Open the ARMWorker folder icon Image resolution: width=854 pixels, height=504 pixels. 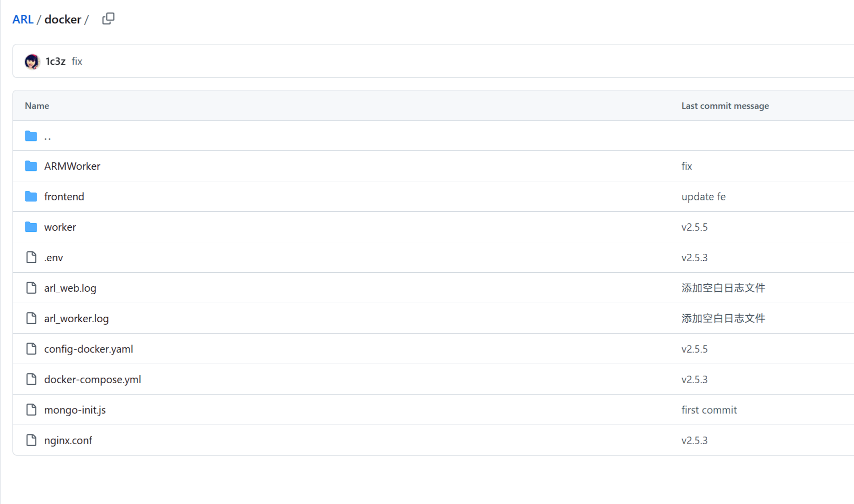pyautogui.click(x=31, y=166)
